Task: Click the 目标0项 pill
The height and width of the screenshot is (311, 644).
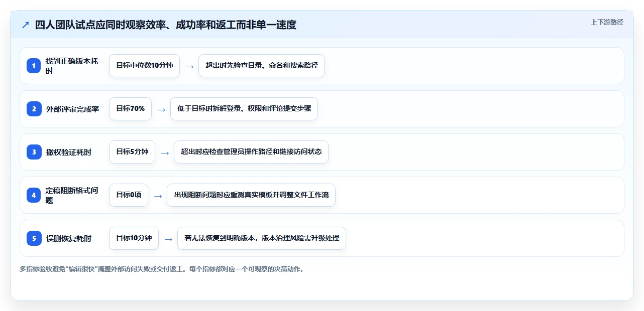Action: [x=129, y=195]
